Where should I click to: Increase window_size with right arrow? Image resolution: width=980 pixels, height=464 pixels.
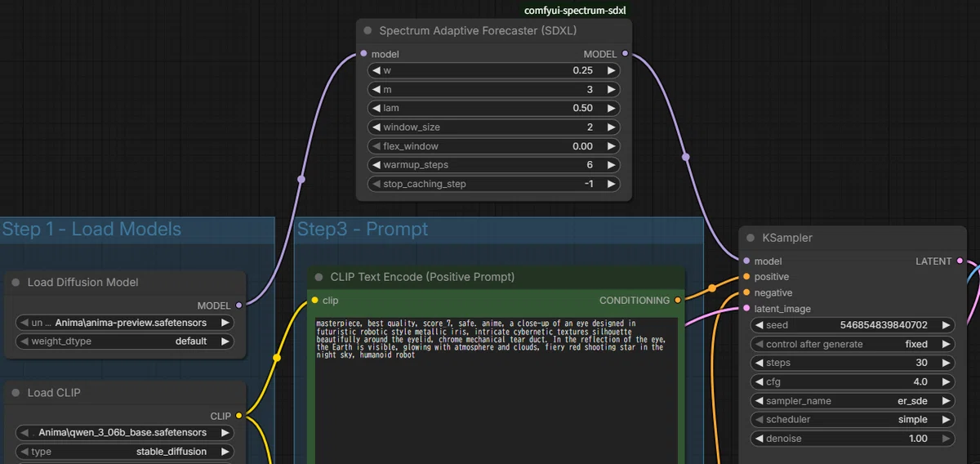(x=611, y=127)
